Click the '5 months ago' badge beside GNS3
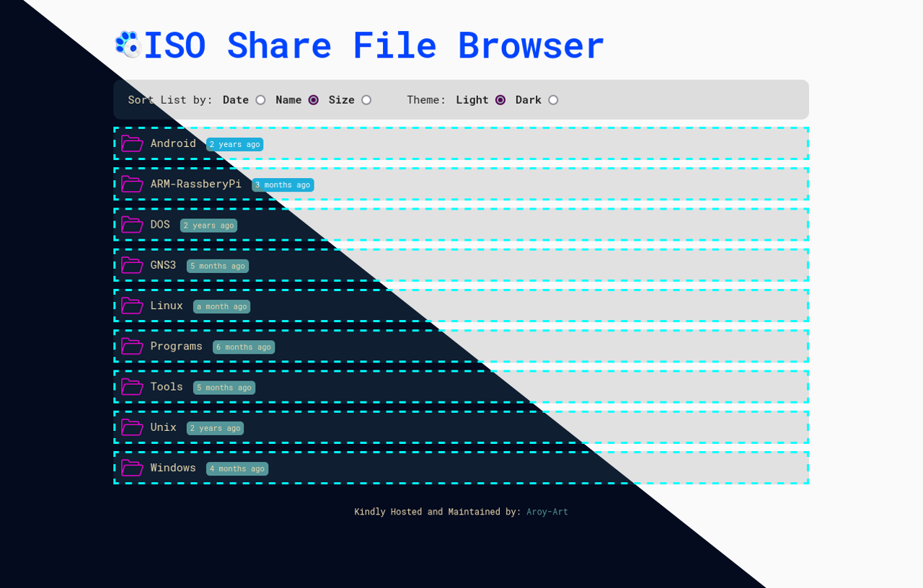The image size is (923, 588). (218, 266)
